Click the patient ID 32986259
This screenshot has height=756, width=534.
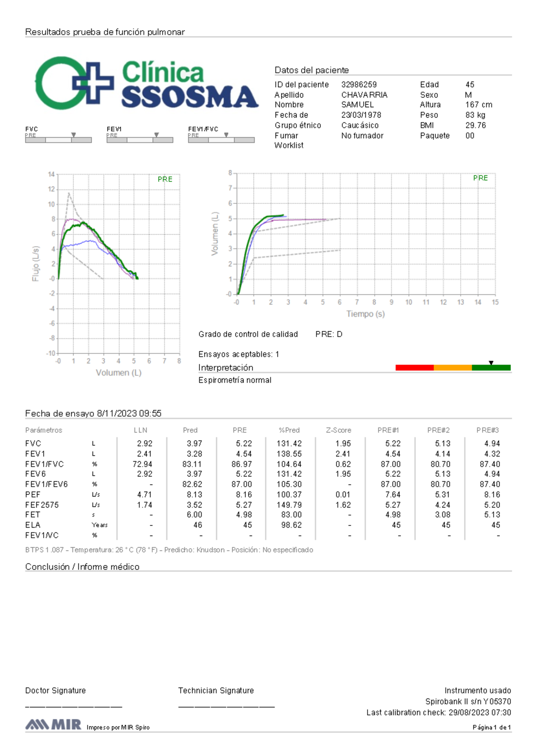click(359, 85)
